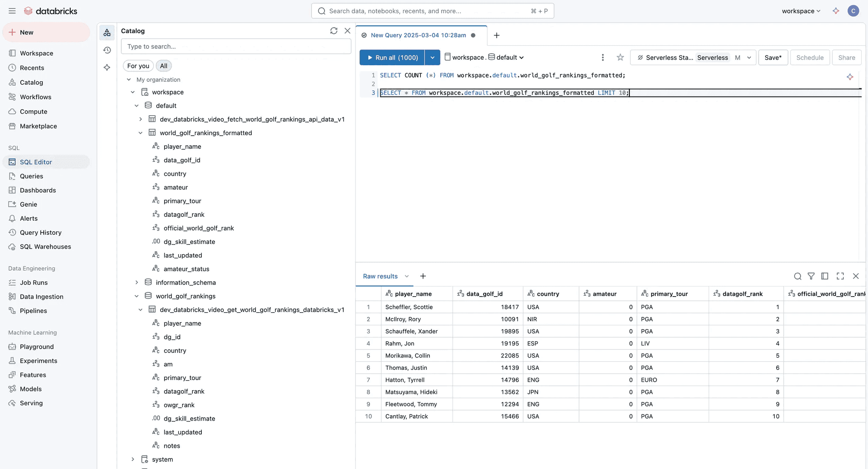The image size is (868, 469).
Task: Expand dev_databricks_video_fetch_world_golf_rankings_api_data_v1 table
Action: pyautogui.click(x=140, y=119)
